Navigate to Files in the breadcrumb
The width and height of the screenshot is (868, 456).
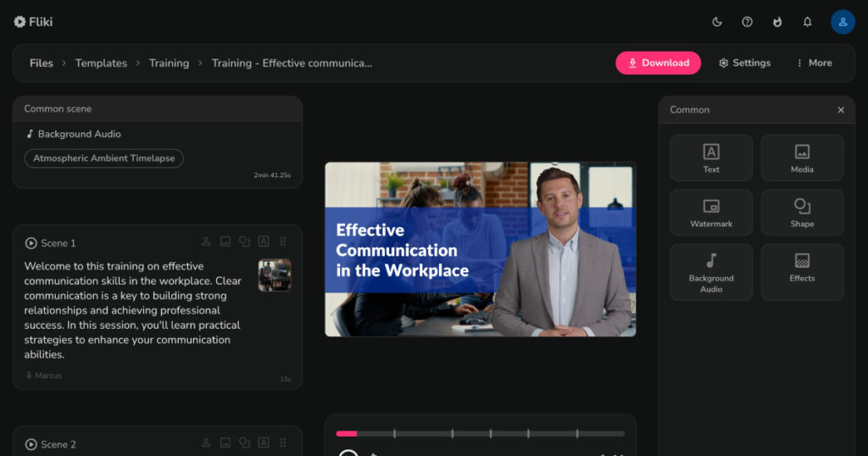[42, 63]
